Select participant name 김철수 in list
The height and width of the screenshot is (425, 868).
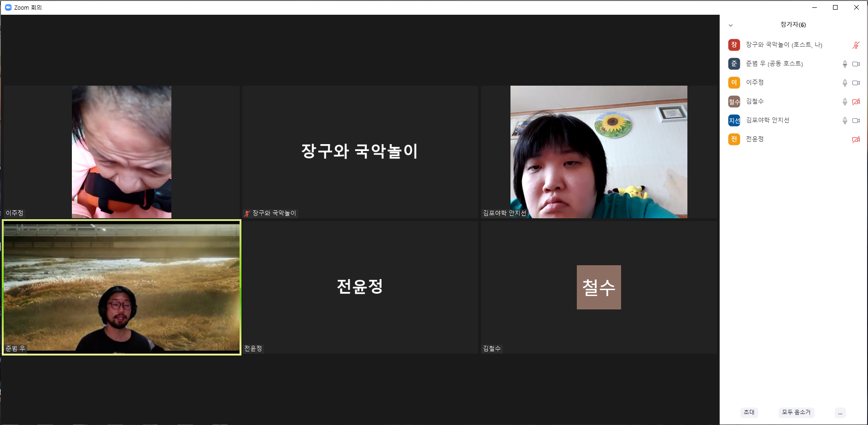(755, 101)
